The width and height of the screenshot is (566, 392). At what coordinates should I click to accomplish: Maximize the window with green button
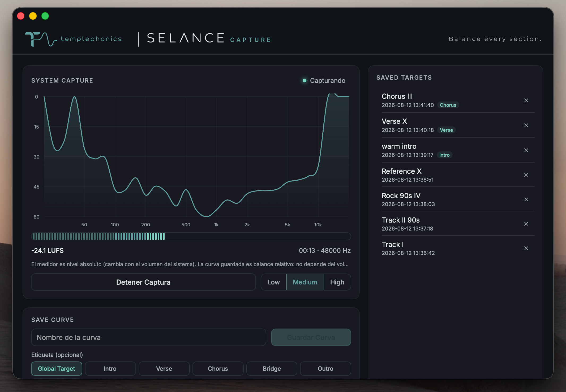pyautogui.click(x=45, y=16)
